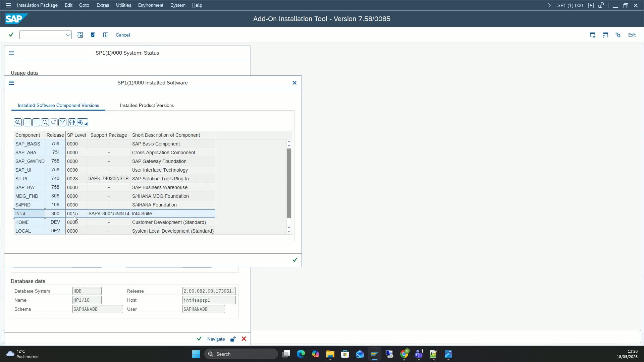Click SAPK-74023INSTPI support package cell

click(x=109, y=179)
